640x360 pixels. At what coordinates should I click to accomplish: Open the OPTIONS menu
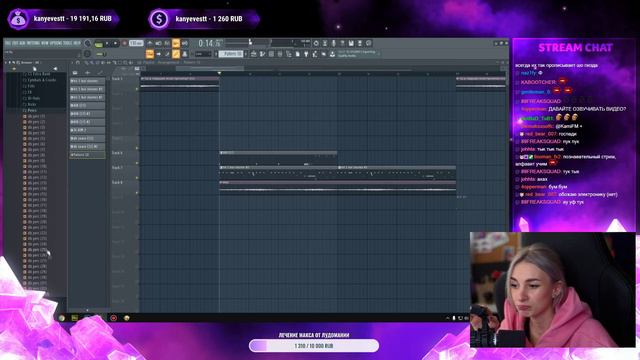tap(56, 43)
